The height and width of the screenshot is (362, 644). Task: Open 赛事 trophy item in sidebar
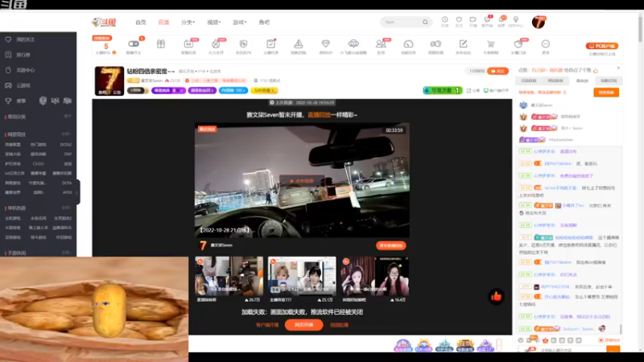click(x=16, y=101)
